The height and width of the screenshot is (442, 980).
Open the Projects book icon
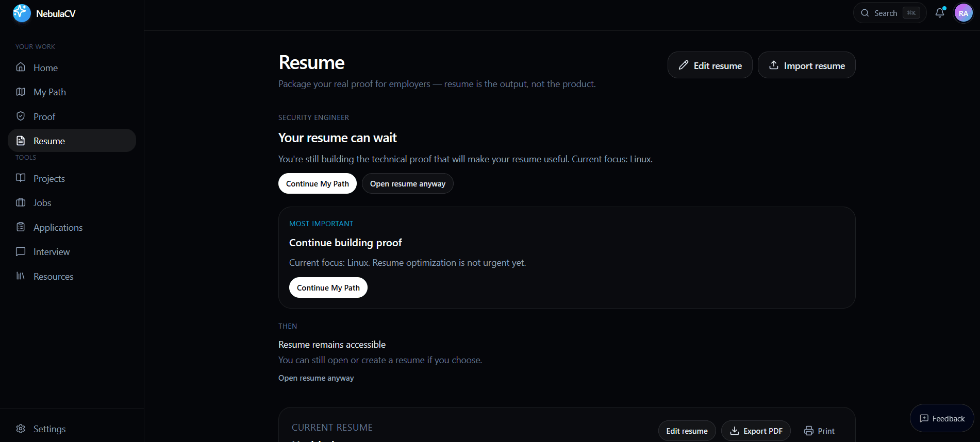coord(21,178)
